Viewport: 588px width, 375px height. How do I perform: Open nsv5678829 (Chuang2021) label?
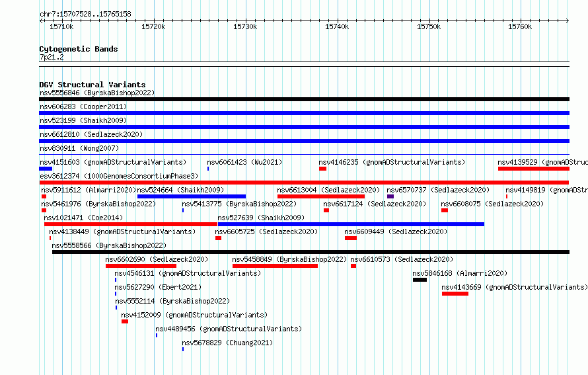coord(227,343)
